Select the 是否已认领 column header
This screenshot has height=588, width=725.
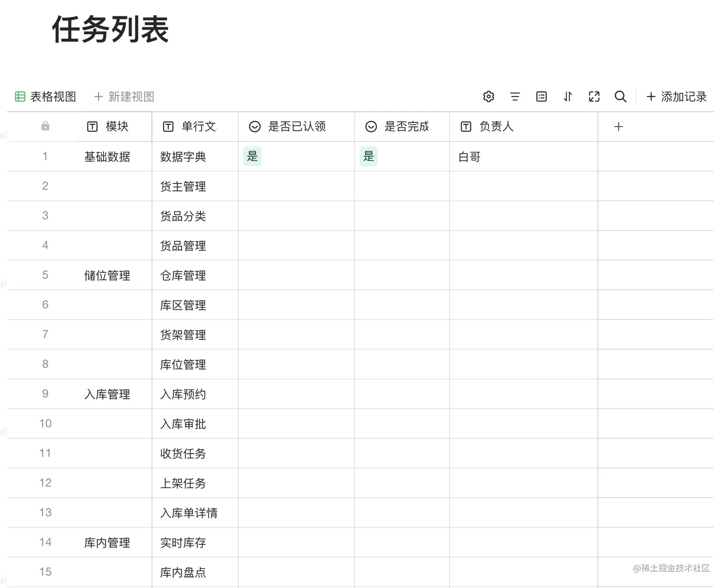point(296,127)
